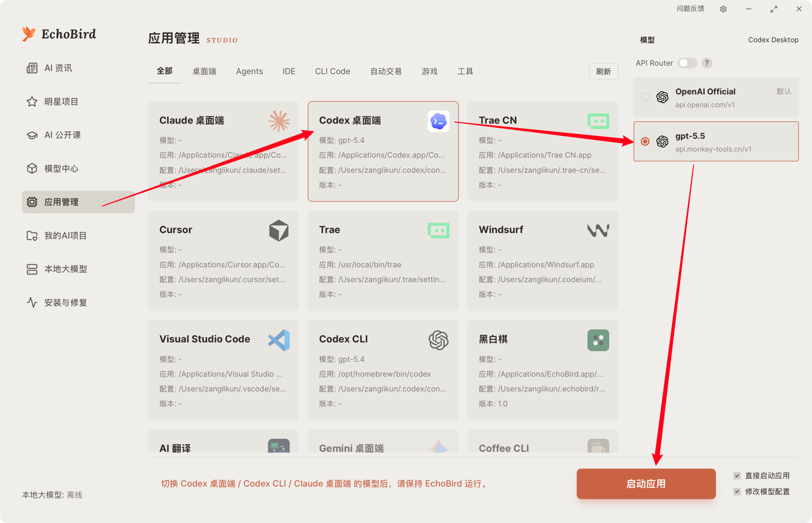
Task: Click the AI 翻译 translate icon
Action: click(279, 446)
